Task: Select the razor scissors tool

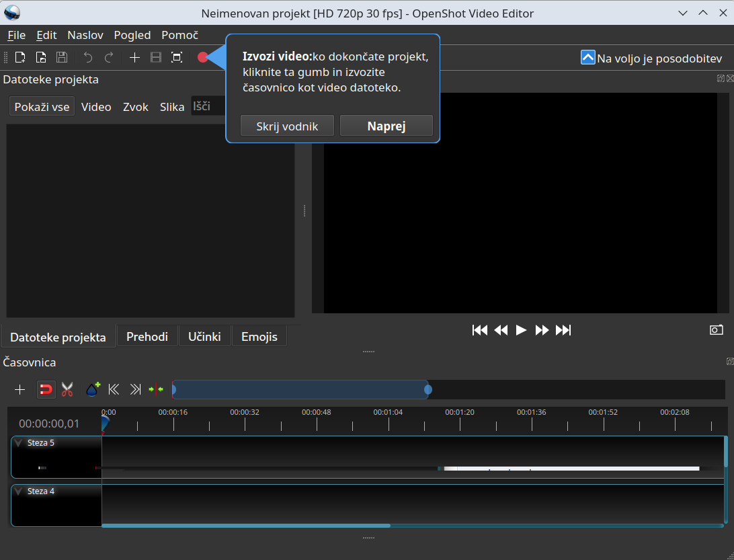Action: coord(67,389)
